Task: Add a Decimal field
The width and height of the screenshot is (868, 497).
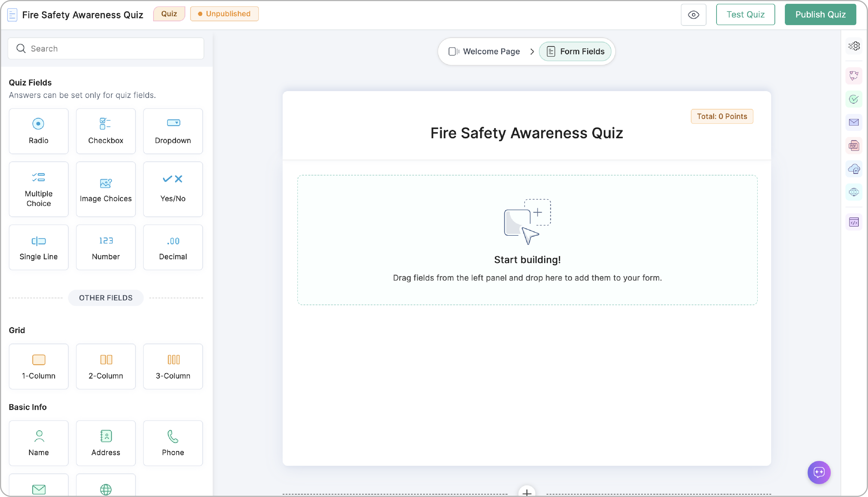Action: pyautogui.click(x=173, y=247)
